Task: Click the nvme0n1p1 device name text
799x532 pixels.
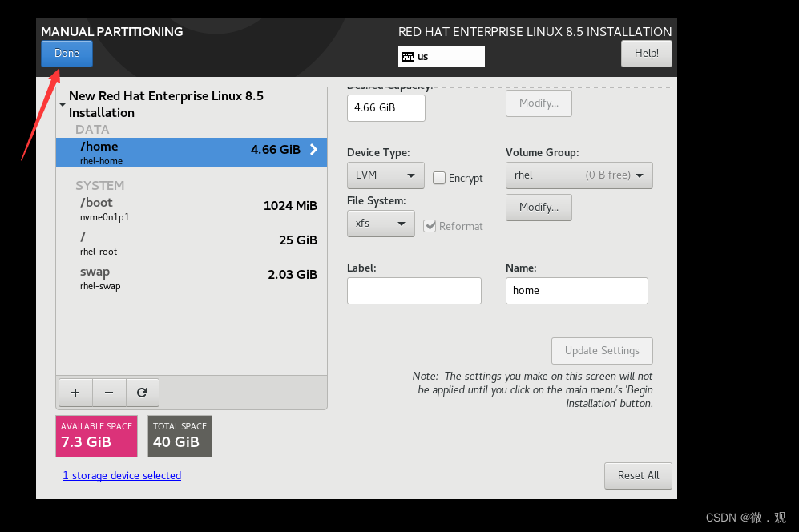Action: click(104, 217)
